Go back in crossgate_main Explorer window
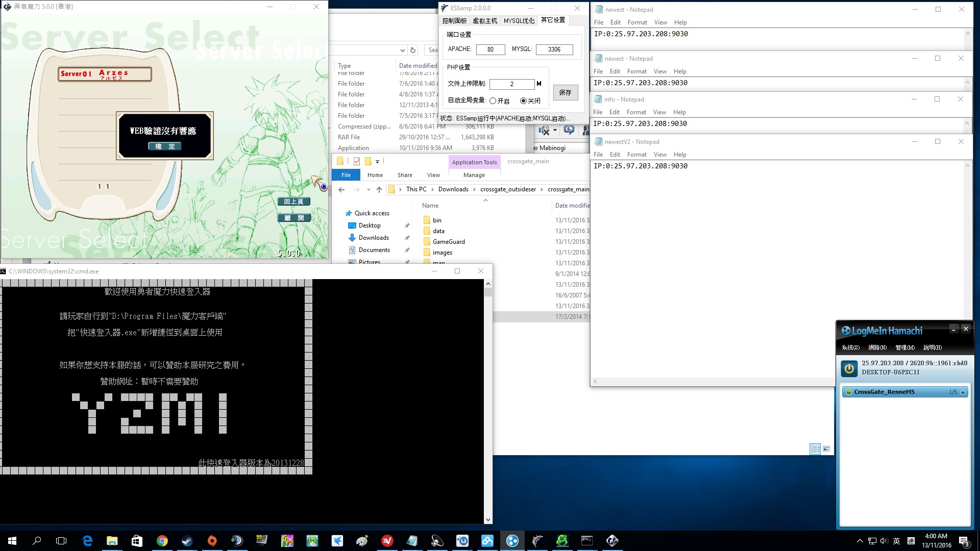 coord(341,189)
